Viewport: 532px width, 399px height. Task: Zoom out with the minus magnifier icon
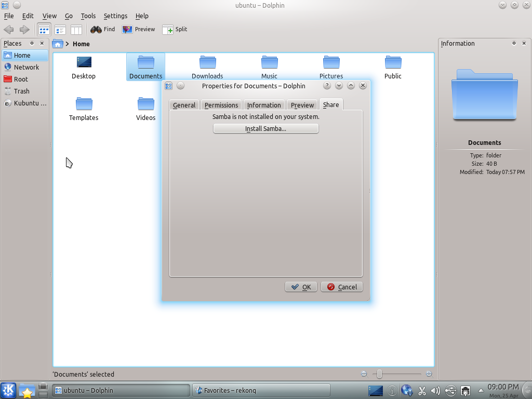pyautogui.click(x=364, y=374)
